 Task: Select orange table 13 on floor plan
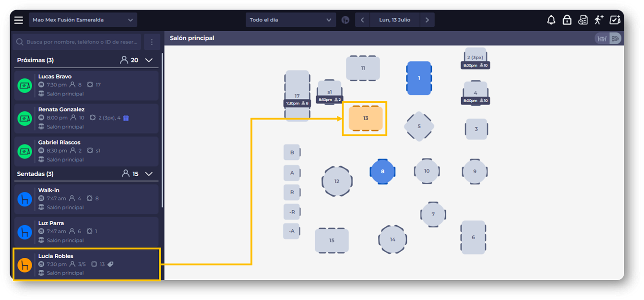point(365,118)
